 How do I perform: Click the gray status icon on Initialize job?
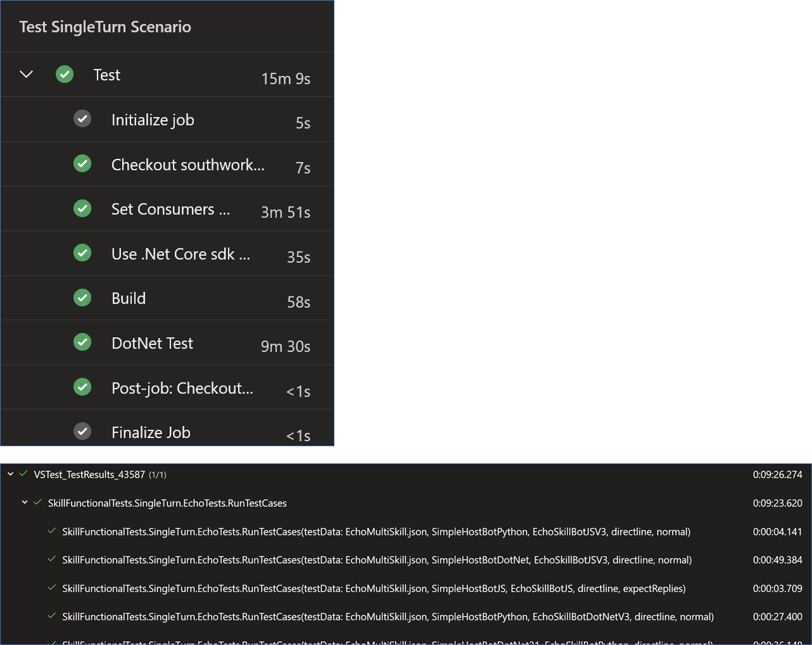pos(82,118)
